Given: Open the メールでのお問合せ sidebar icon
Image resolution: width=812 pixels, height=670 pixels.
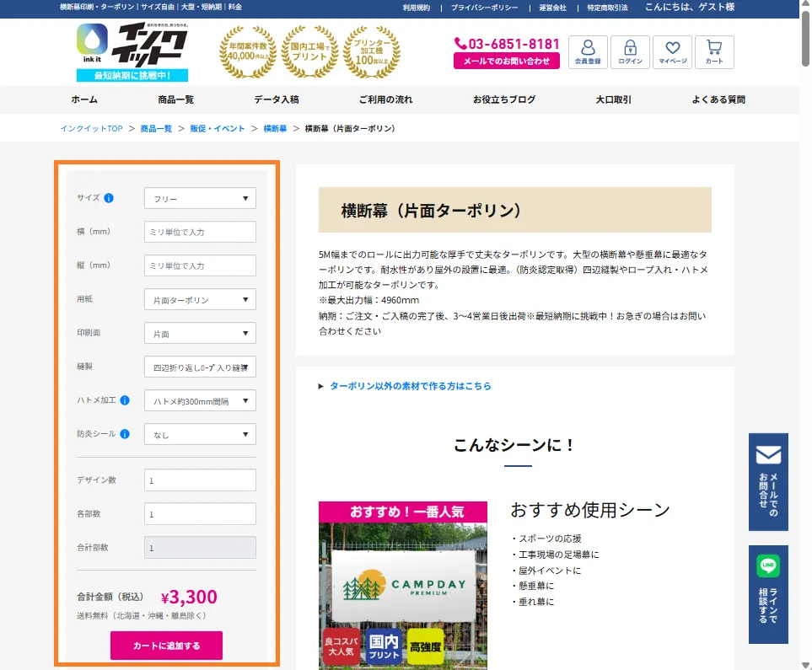Looking at the screenshot, I should click(x=768, y=483).
